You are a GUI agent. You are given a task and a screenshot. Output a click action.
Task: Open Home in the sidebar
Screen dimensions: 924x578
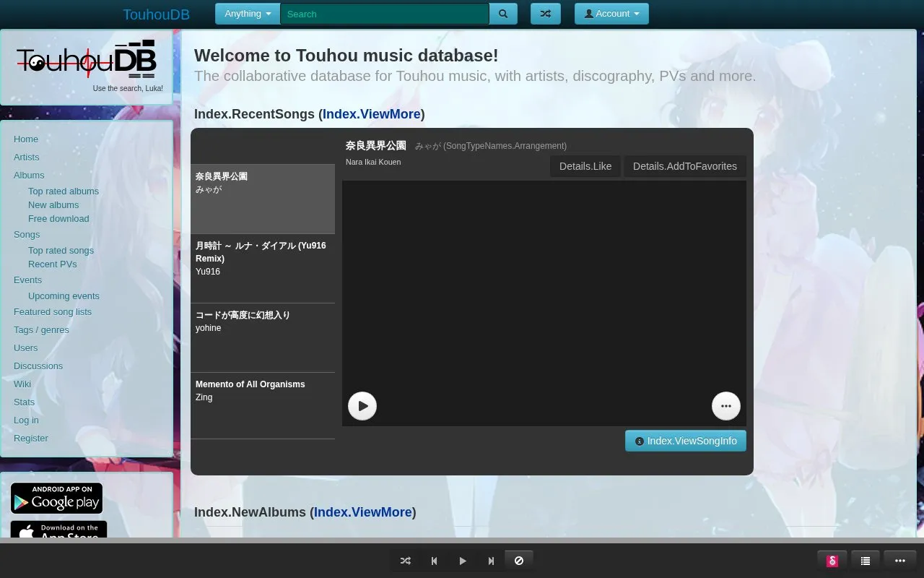point(26,139)
